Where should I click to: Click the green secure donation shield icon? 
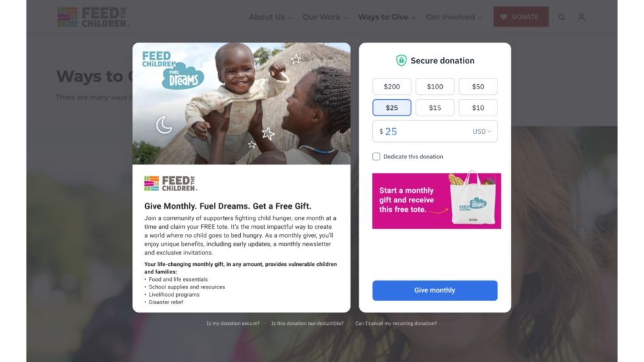click(x=401, y=60)
